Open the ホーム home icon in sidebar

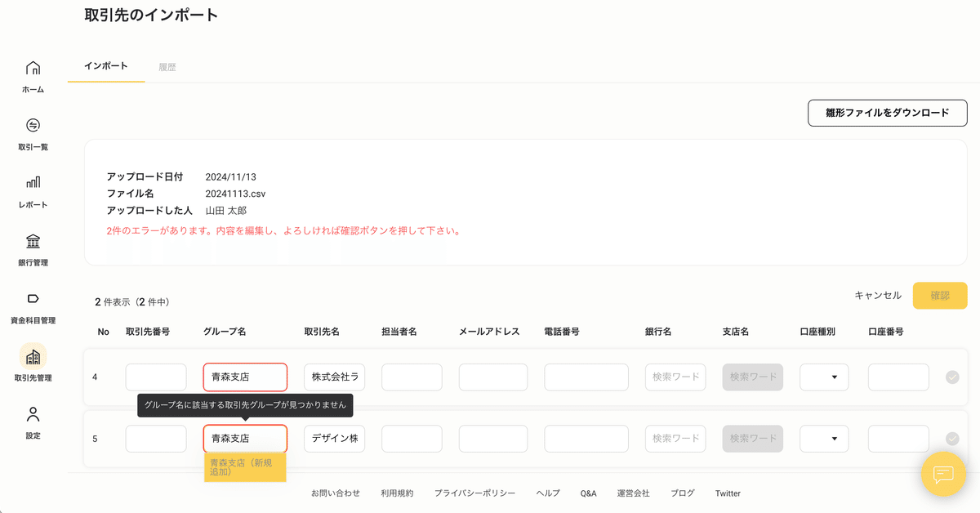click(x=33, y=68)
